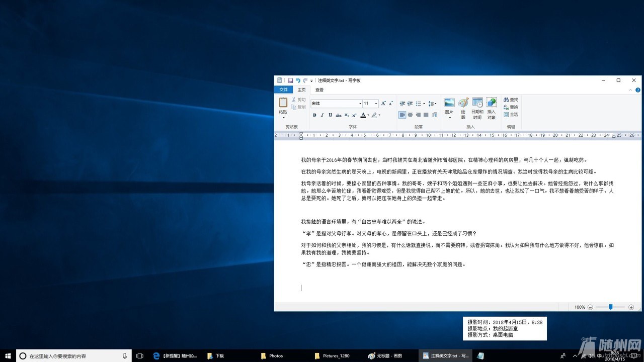Click the Save icon in quick access toolbar
Screen dimensions: 644x362
click(x=290, y=80)
